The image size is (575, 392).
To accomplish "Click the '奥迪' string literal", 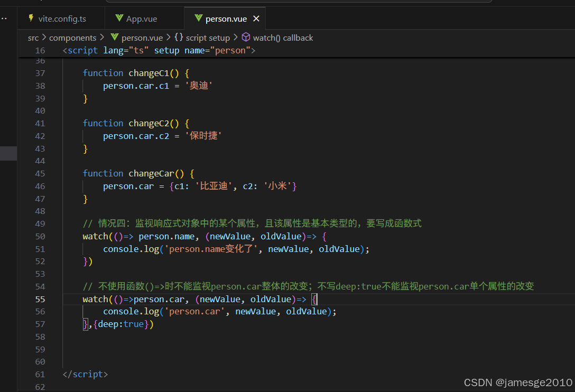I will 199,86.
